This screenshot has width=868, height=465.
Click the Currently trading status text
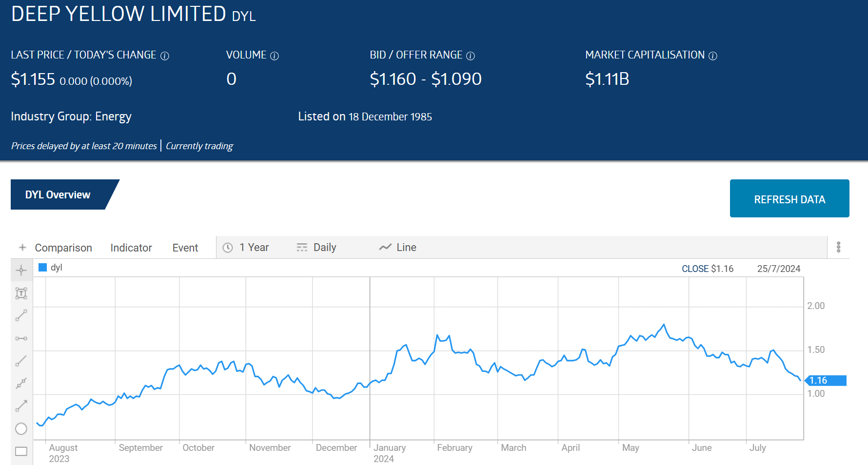(x=199, y=146)
